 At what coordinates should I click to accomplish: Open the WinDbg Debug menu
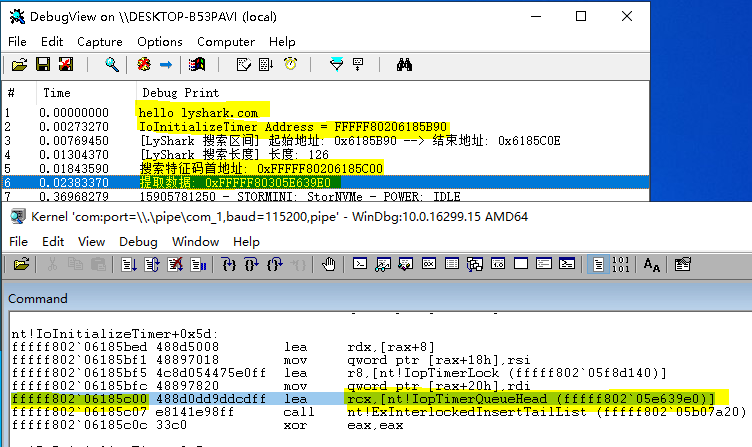coord(138,242)
